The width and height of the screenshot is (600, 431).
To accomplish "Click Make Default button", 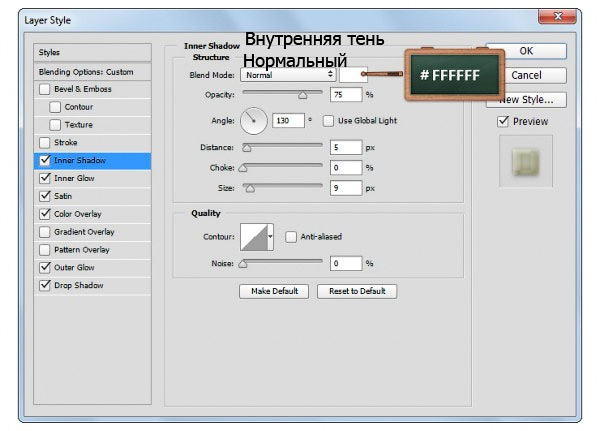I will (274, 291).
